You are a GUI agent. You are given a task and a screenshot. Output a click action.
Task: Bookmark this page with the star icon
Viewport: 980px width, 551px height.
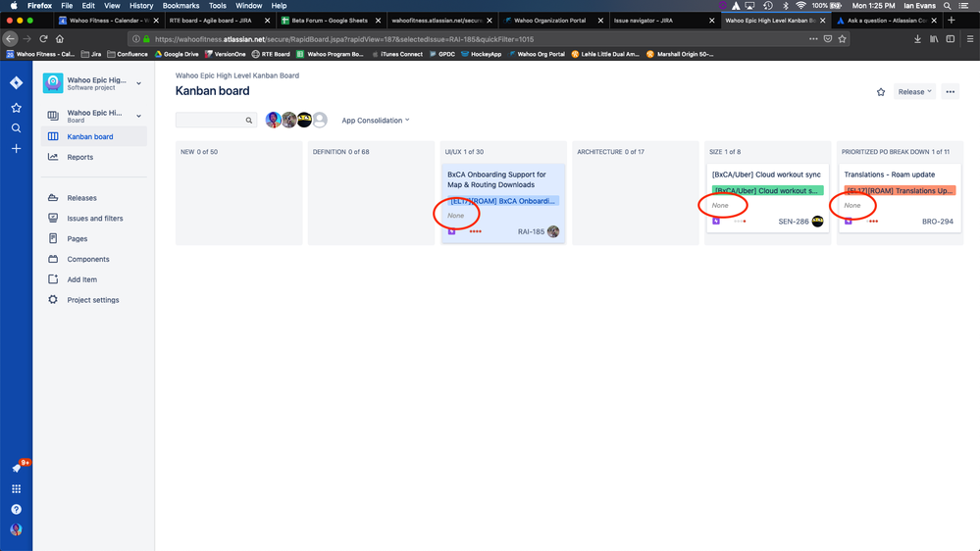click(x=843, y=39)
